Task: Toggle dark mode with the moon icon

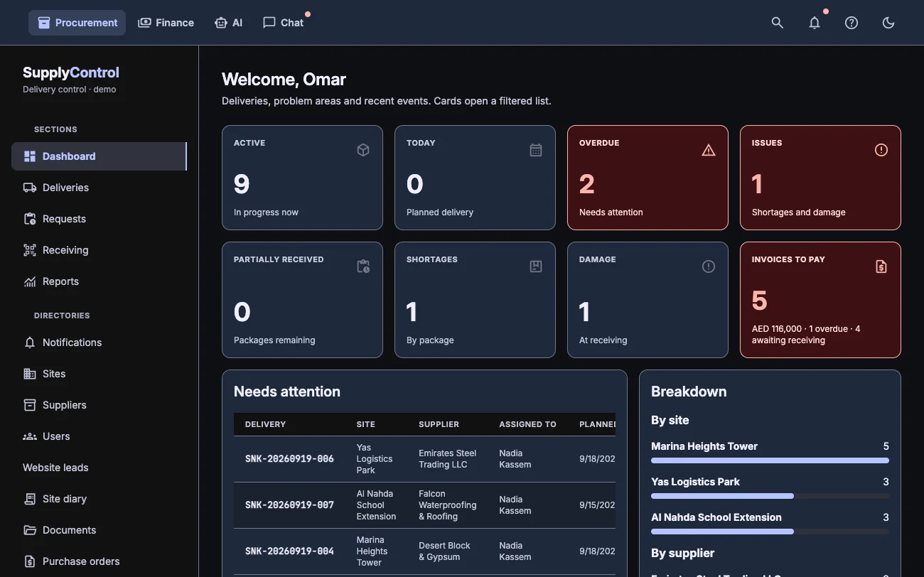Action: (888, 23)
